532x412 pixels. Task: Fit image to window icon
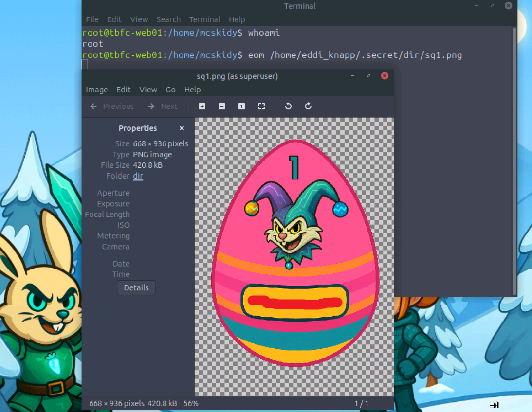coord(261,107)
